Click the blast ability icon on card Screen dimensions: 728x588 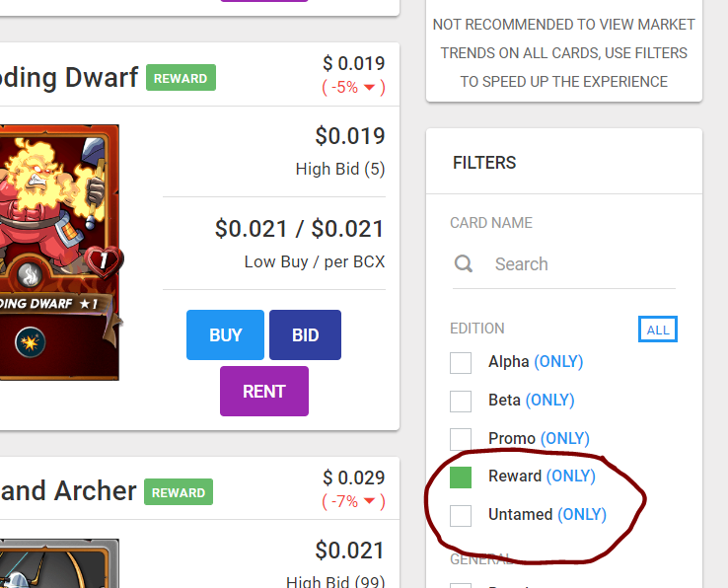pos(31,342)
